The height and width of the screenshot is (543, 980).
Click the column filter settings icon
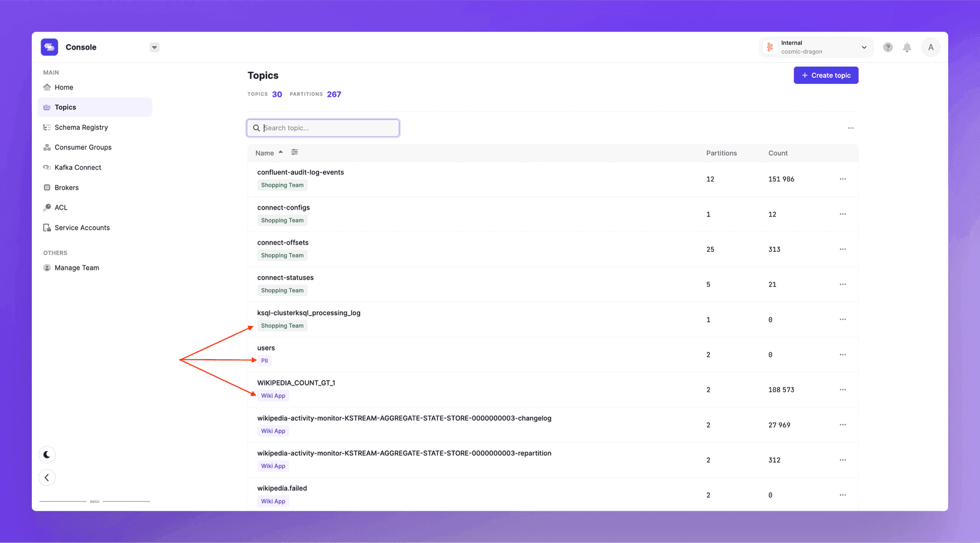(x=295, y=153)
